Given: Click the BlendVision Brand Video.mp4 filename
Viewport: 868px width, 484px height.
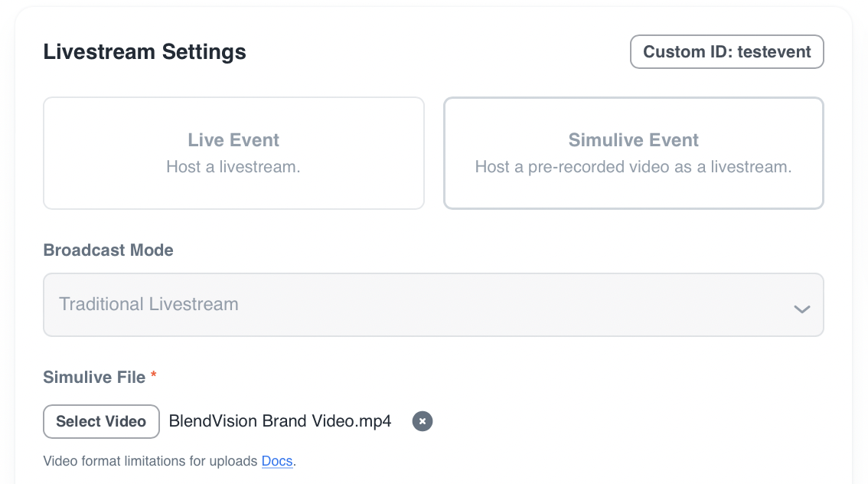Looking at the screenshot, I should [x=280, y=421].
